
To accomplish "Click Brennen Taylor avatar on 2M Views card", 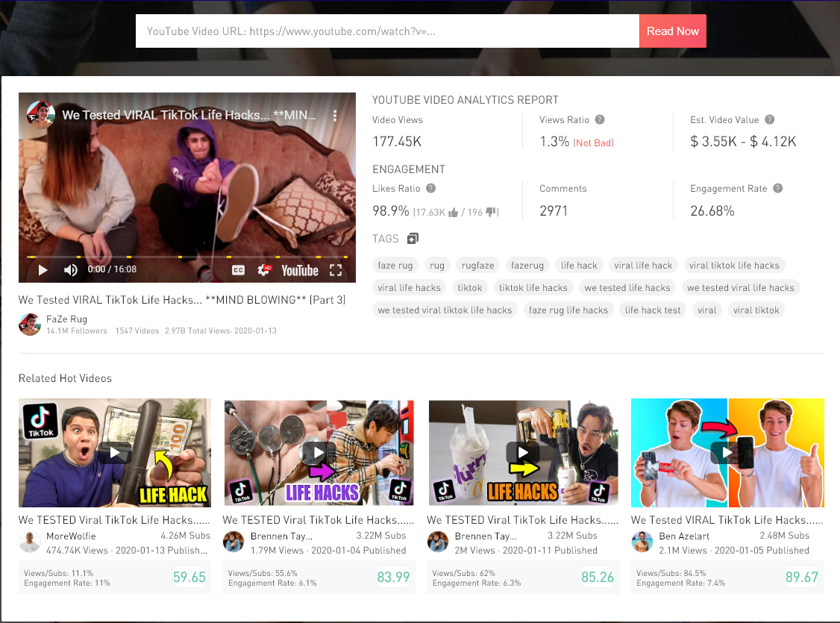I will pos(438,542).
